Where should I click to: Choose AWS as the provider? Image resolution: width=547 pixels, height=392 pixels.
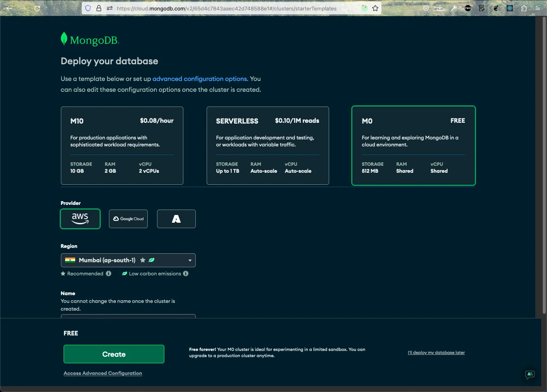tap(80, 219)
